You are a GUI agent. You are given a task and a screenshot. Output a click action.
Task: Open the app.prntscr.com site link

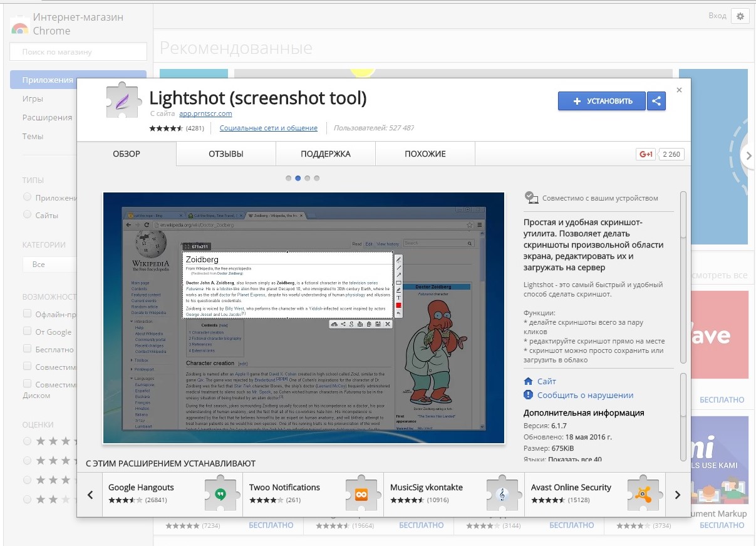tap(205, 113)
